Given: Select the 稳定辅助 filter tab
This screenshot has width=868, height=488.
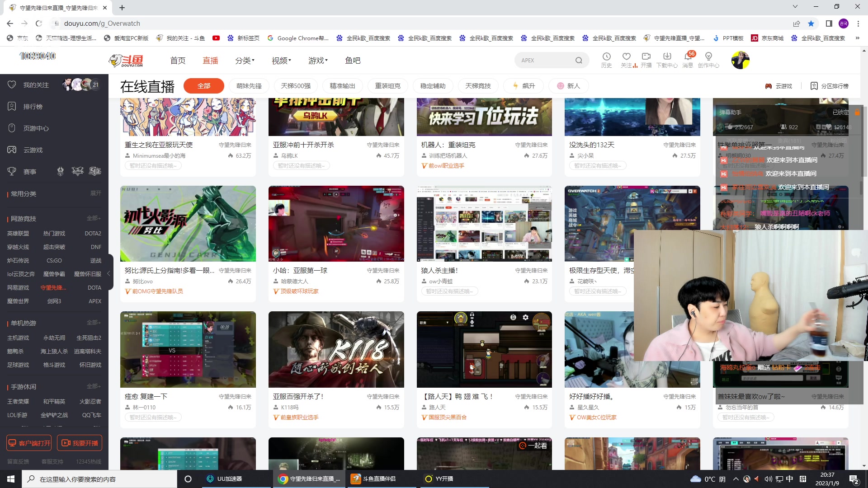Looking at the screenshot, I should (x=433, y=86).
